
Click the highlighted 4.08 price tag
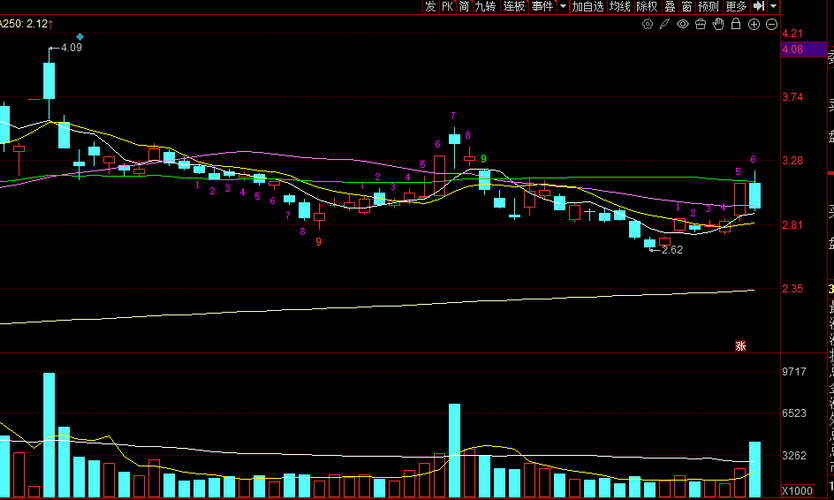[x=804, y=49]
